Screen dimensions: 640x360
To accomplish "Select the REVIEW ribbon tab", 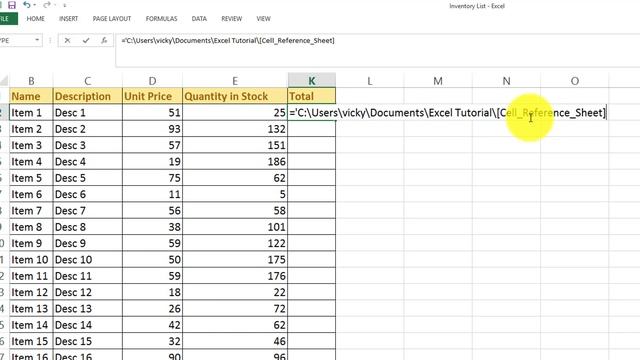I will click(231, 19).
